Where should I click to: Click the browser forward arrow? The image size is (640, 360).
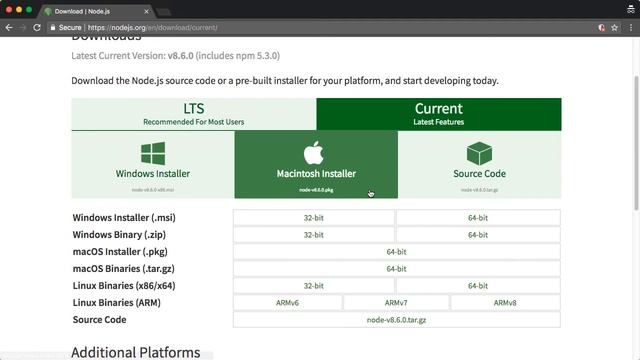pyautogui.click(x=22, y=28)
